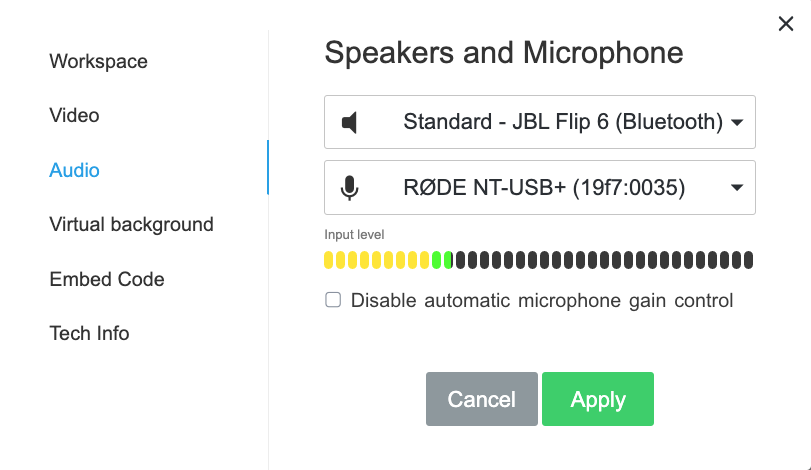Enable Disable automatic microphone gain control checkbox
This screenshot has width=811, height=470.
click(x=333, y=300)
